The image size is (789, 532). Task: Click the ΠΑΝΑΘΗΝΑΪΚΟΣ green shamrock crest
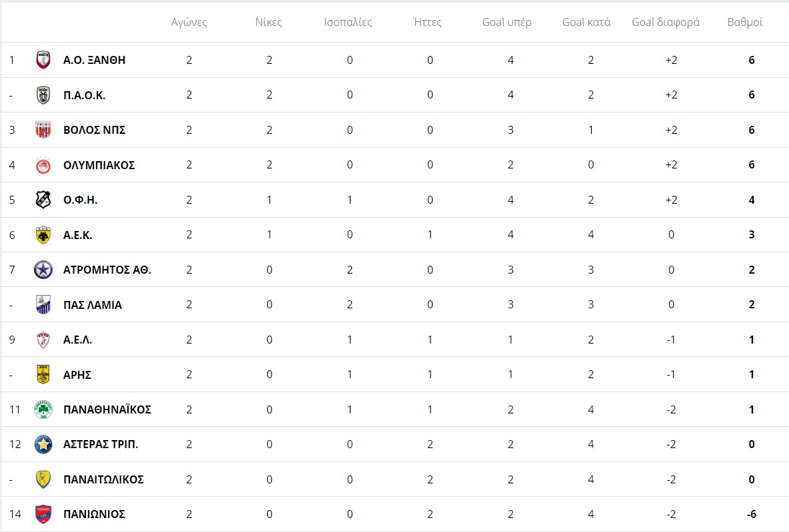click(43, 409)
